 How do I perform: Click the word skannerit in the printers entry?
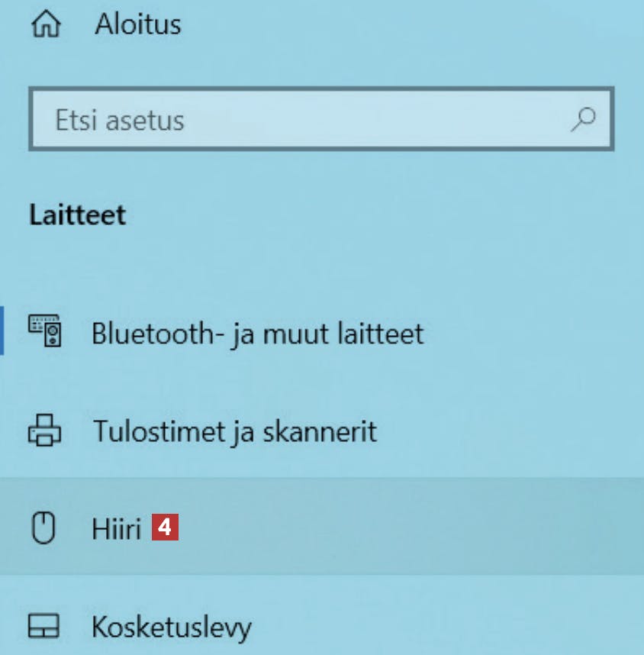(320, 431)
